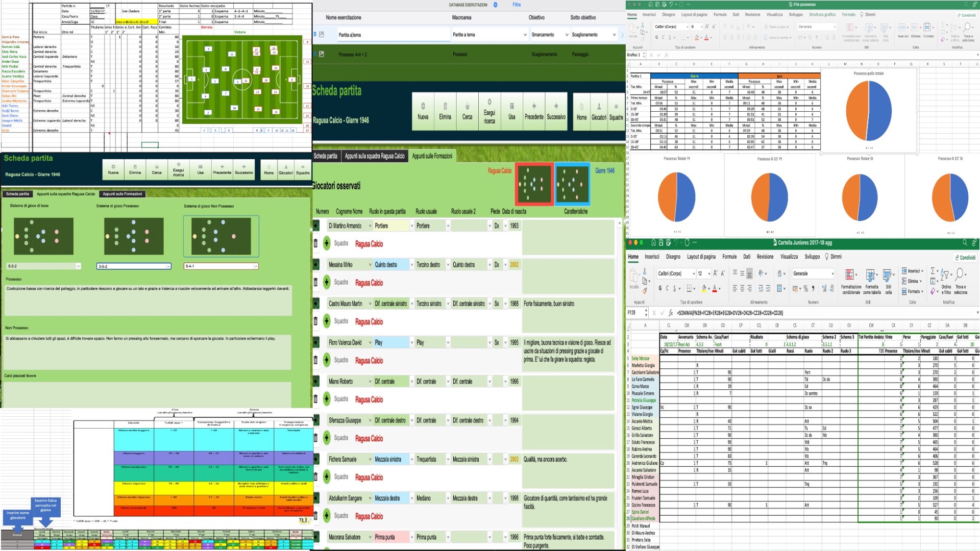Select blue Giarre 1946 formation thumbnail

tap(572, 183)
